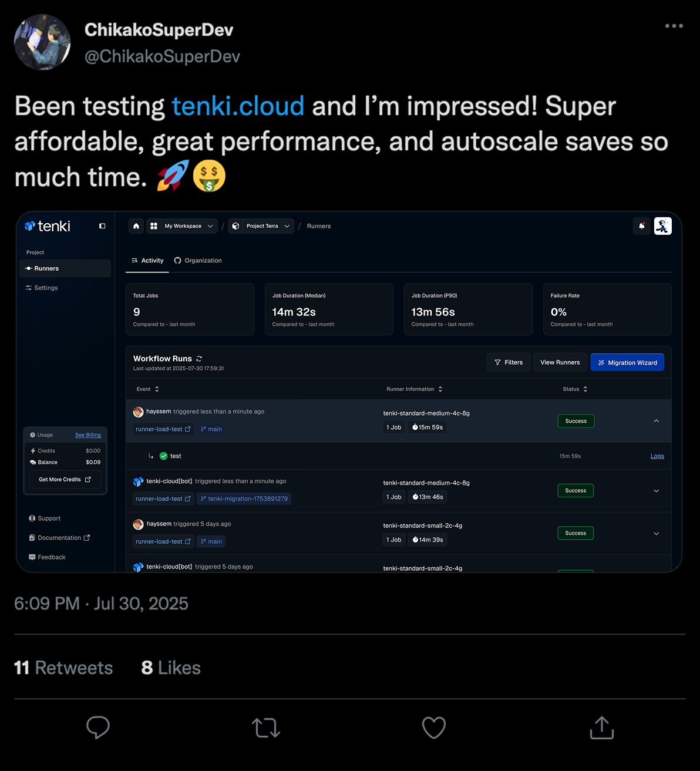Select Settings in the sidebar
Viewport: 700px width, 771px height.
pyautogui.click(x=46, y=288)
